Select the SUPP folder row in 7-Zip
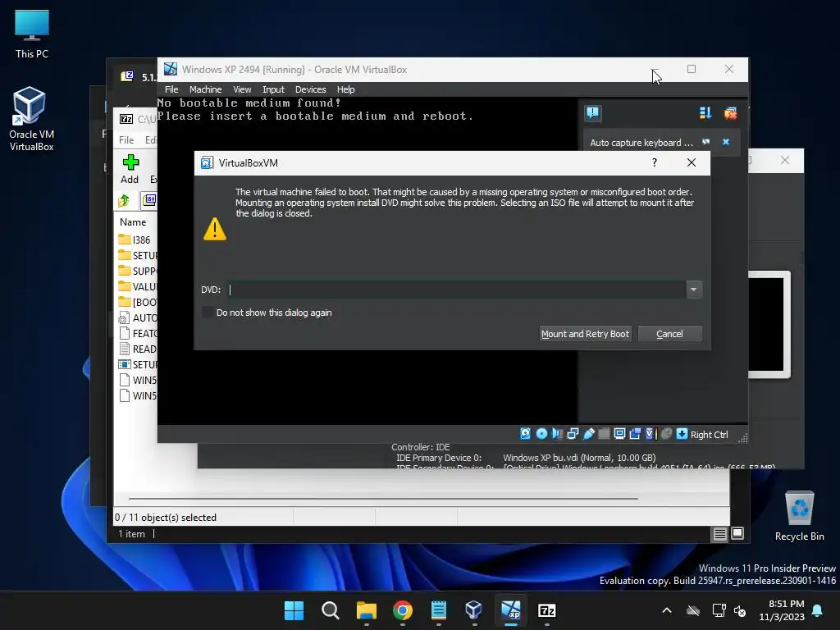 coord(137,271)
